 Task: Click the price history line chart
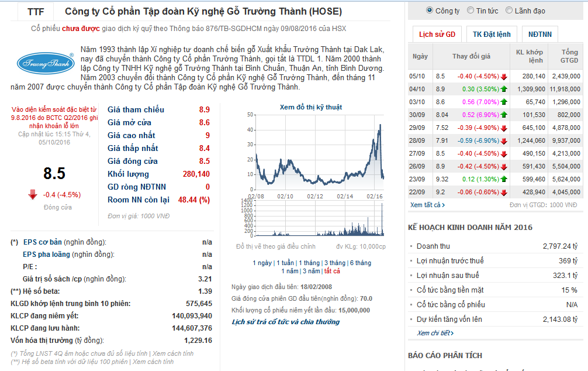pos(320,152)
